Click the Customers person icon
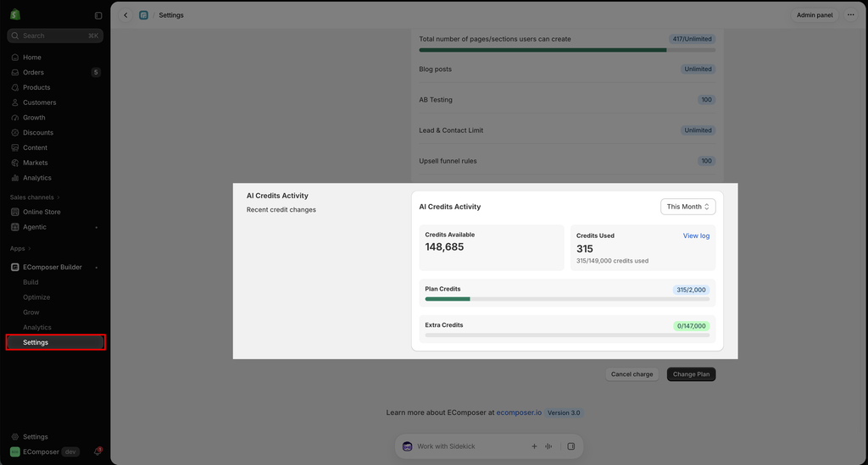Image resolution: width=868 pixels, height=465 pixels. [x=15, y=102]
